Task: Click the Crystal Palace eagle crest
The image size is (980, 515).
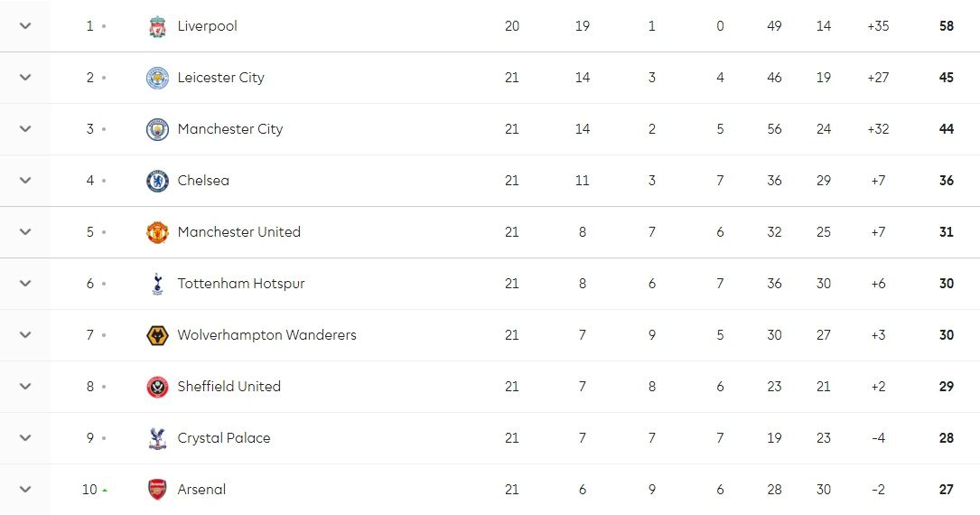Action: (x=157, y=438)
